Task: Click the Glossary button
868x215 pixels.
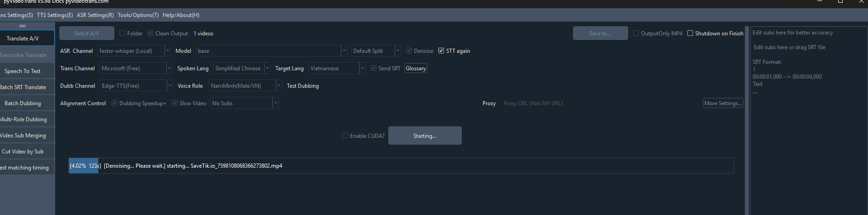Action: pyautogui.click(x=416, y=68)
